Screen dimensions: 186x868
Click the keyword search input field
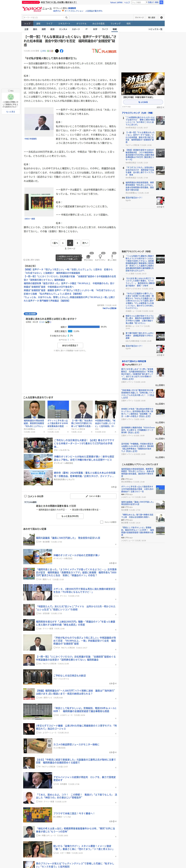click(x=44, y=18)
